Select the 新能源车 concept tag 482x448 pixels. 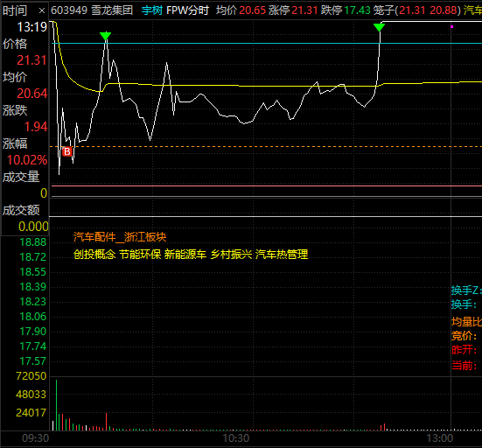pos(185,255)
